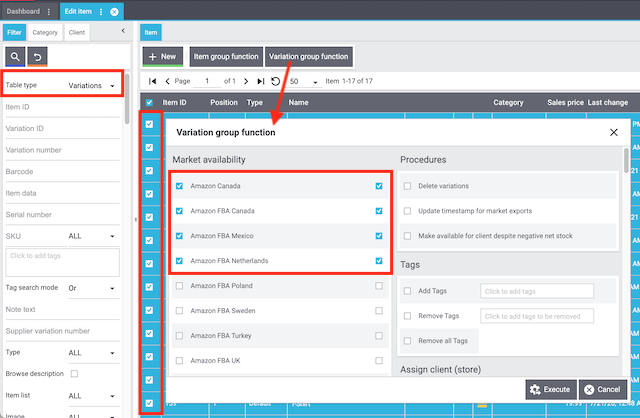Screen dimensions: 640x418
Task: Jump to last page of items
Action: tap(261, 81)
